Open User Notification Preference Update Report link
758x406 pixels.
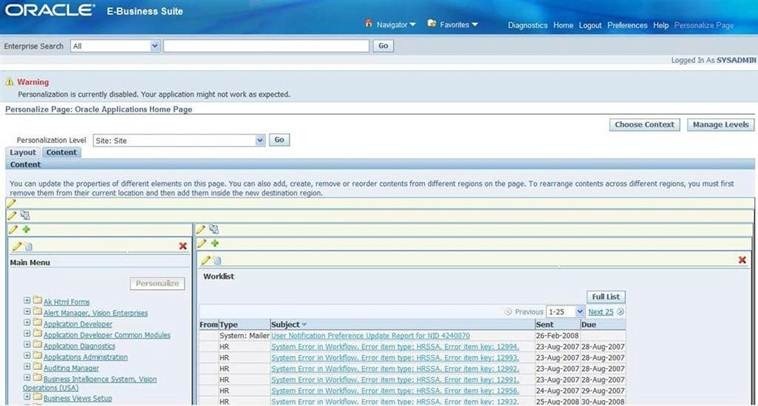tap(370, 335)
